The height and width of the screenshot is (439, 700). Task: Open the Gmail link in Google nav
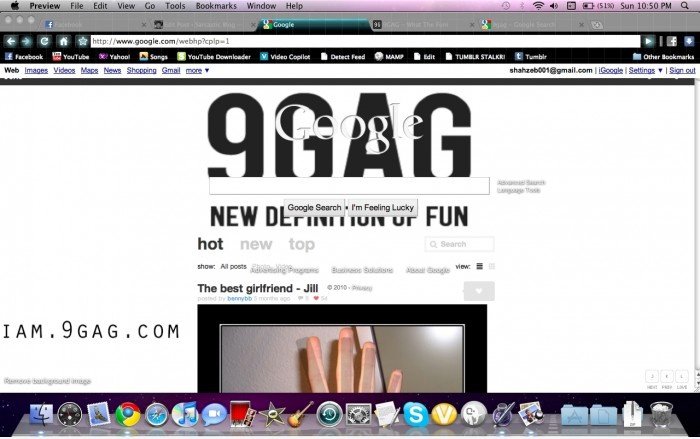(x=171, y=71)
